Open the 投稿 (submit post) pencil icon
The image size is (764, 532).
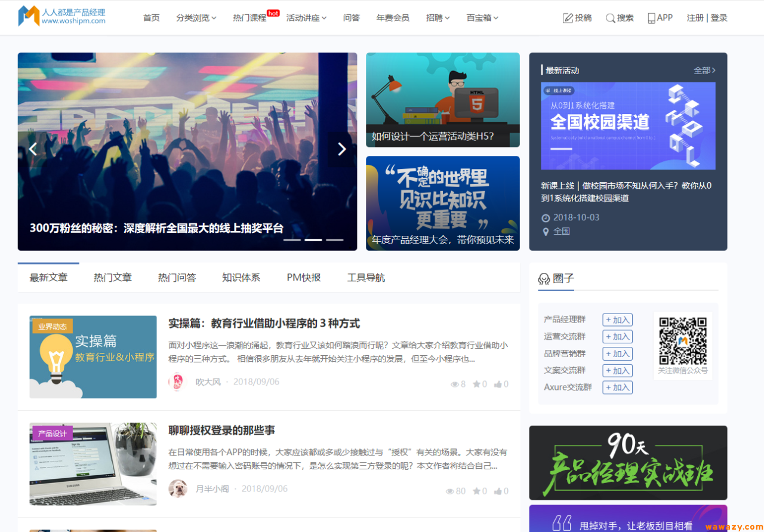pyautogui.click(x=567, y=17)
